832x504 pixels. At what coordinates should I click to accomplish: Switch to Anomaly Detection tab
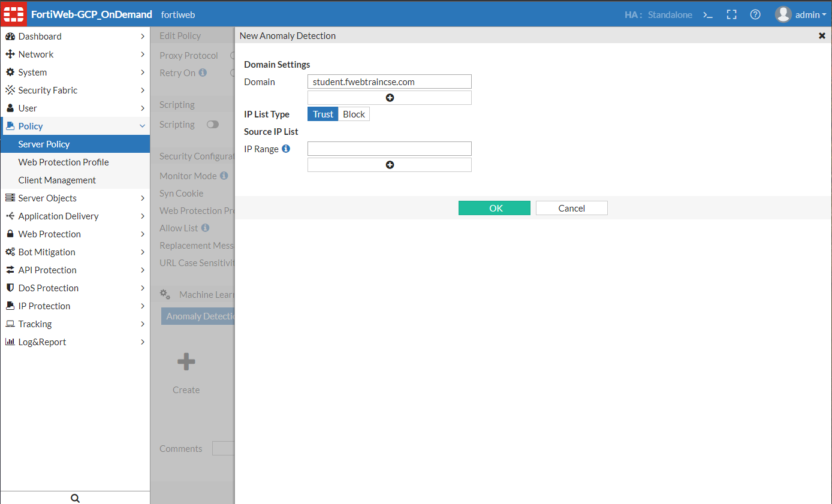pyautogui.click(x=198, y=316)
